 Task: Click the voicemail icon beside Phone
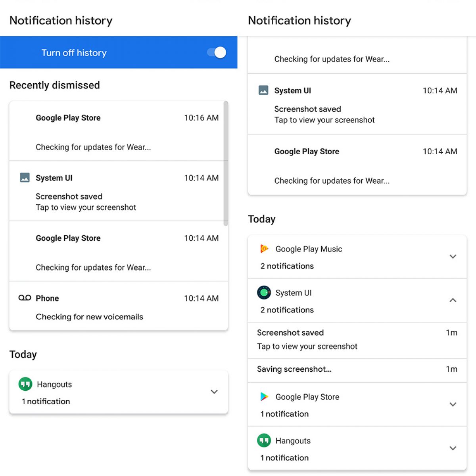25,298
